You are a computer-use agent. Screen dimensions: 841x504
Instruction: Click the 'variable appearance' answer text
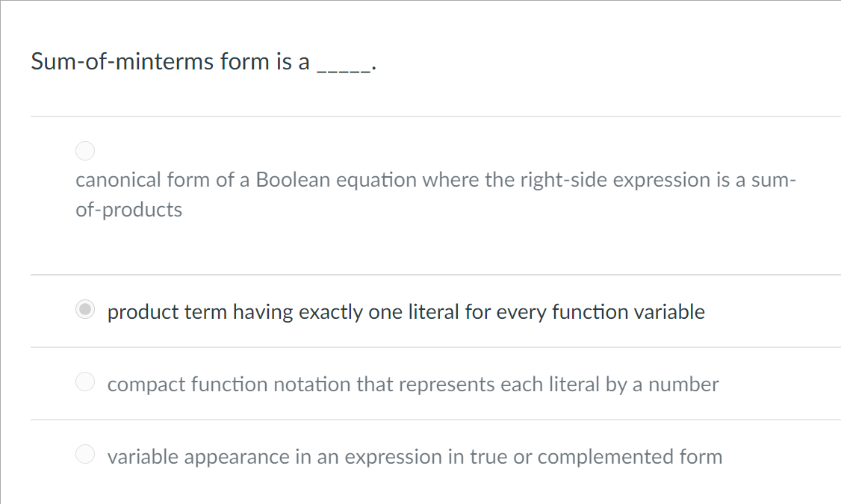tap(415, 456)
